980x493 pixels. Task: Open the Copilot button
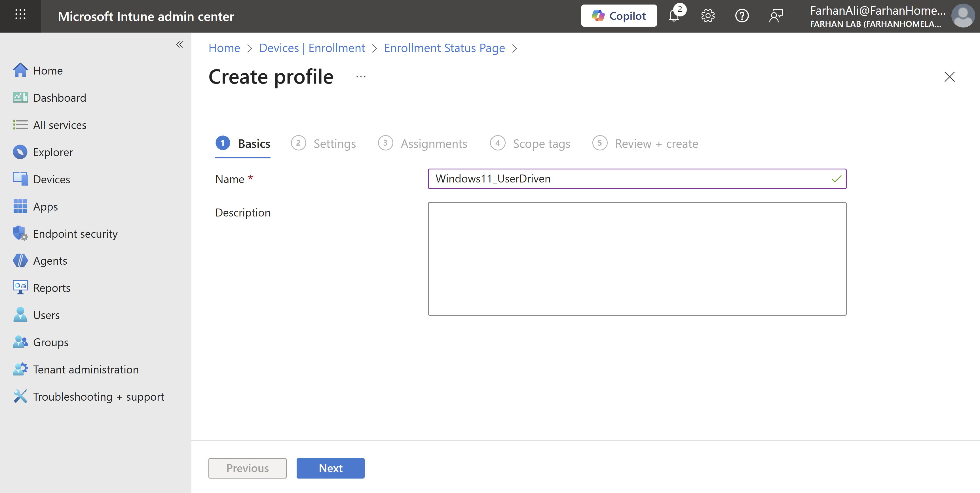pyautogui.click(x=618, y=16)
